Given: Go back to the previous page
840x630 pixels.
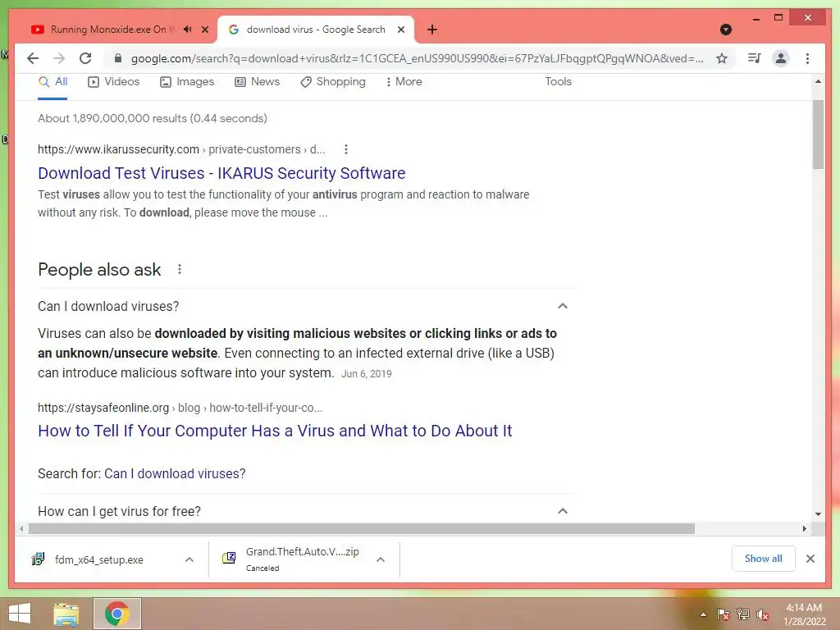Looking at the screenshot, I should coord(33,58).
